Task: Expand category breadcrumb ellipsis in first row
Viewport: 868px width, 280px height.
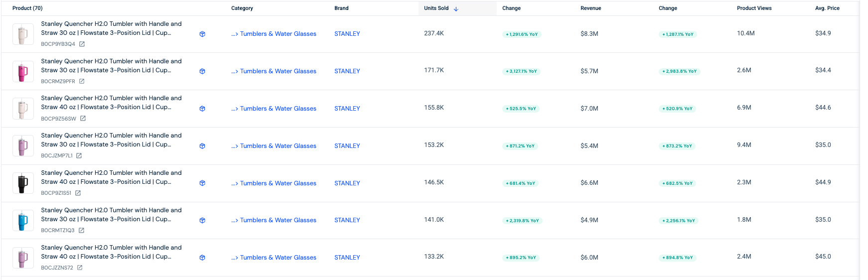Action: (234, 34)
